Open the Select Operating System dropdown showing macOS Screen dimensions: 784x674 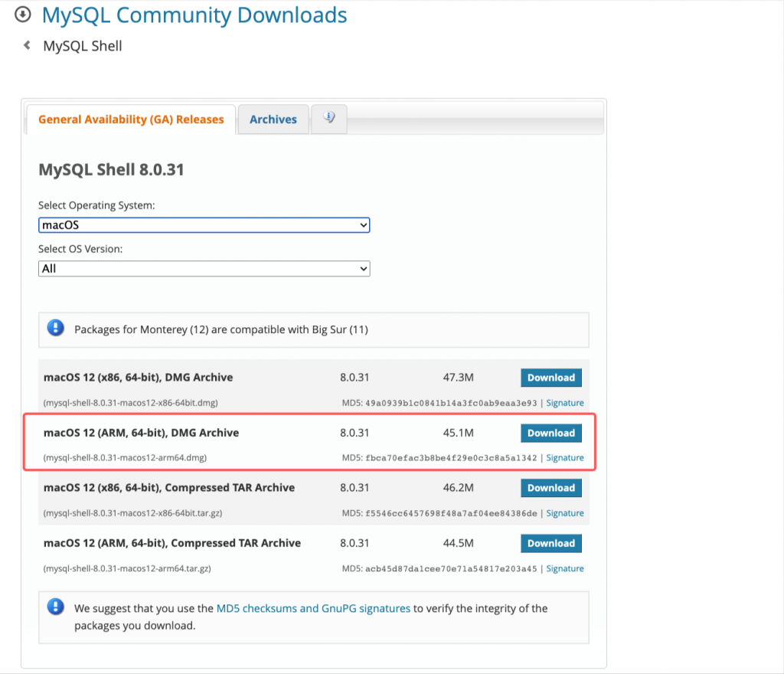coord(204,225)
